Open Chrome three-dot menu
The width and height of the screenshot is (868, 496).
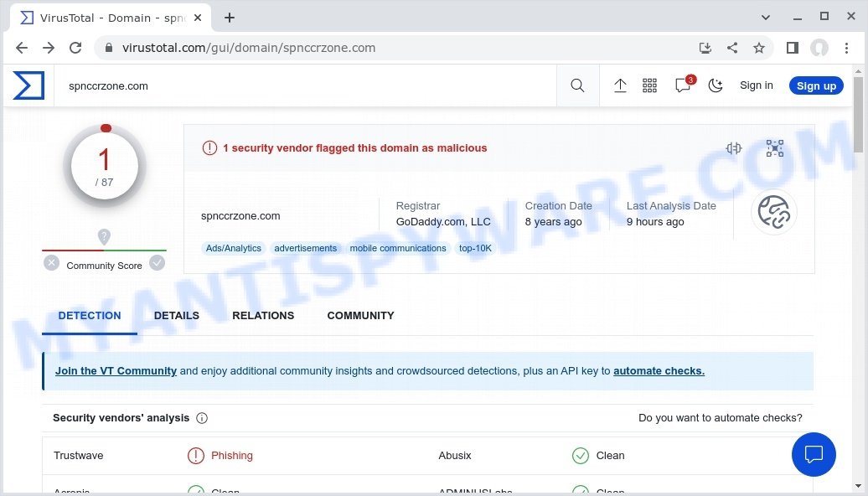[846, 48]
